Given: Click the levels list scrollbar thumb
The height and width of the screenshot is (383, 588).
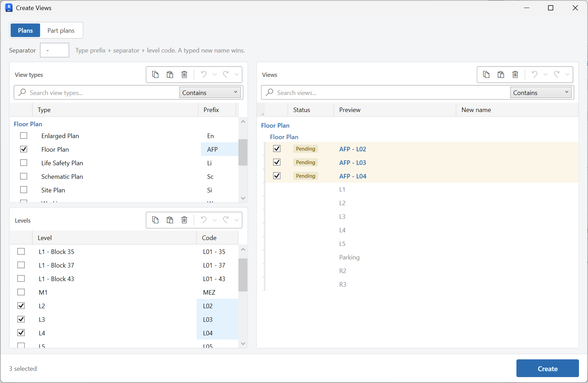Looking at the screenshot, I should pyautogui.click(x=243, y=275).
